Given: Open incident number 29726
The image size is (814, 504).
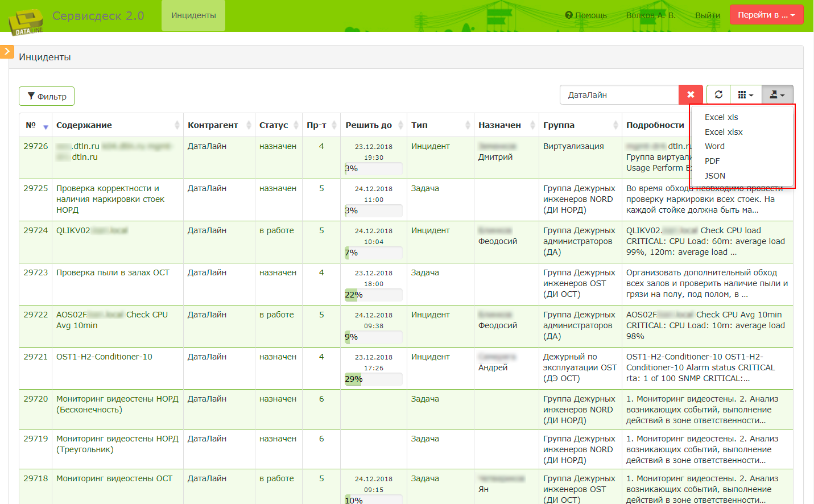Looking at the screenshot, I should 36,146.
